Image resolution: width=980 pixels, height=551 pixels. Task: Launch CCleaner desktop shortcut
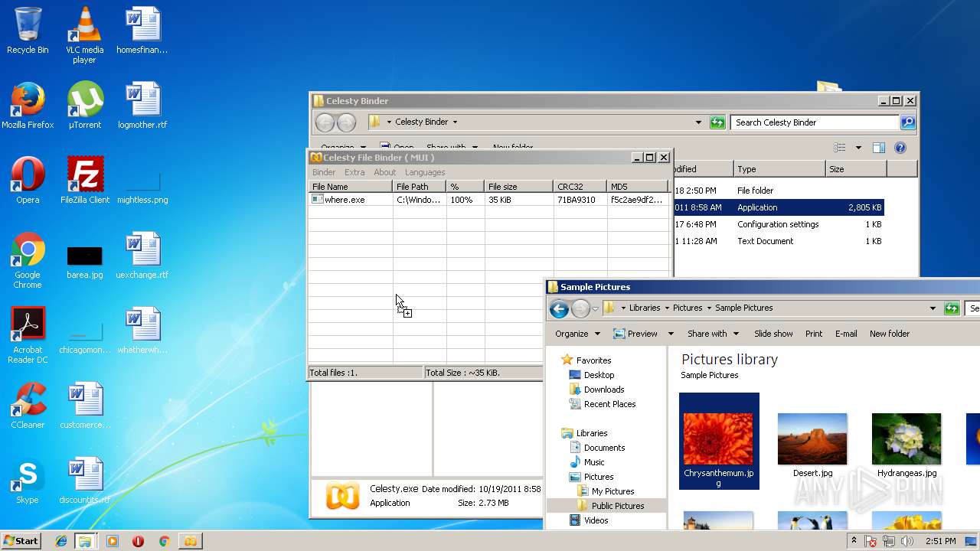(28, 406)
